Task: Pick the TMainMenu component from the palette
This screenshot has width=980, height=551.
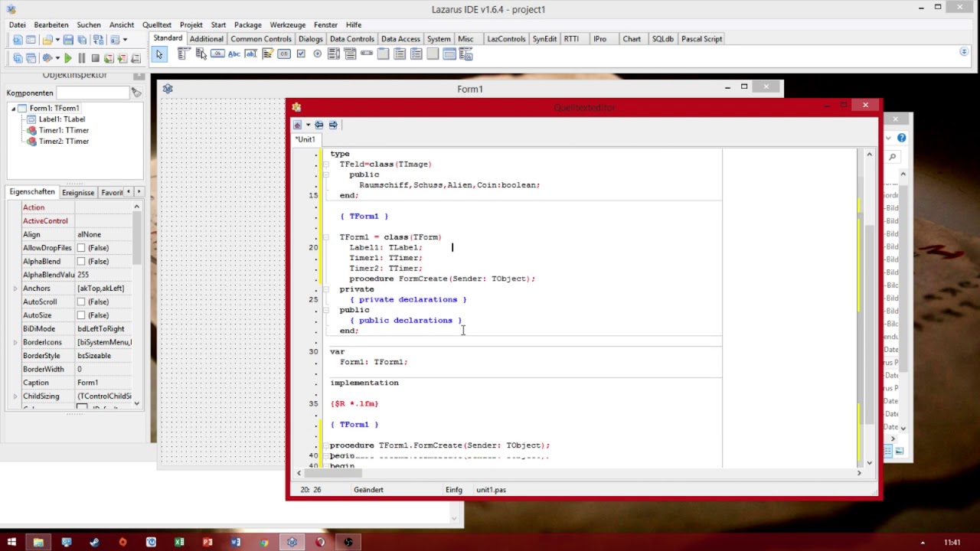Action: (184, 54)
